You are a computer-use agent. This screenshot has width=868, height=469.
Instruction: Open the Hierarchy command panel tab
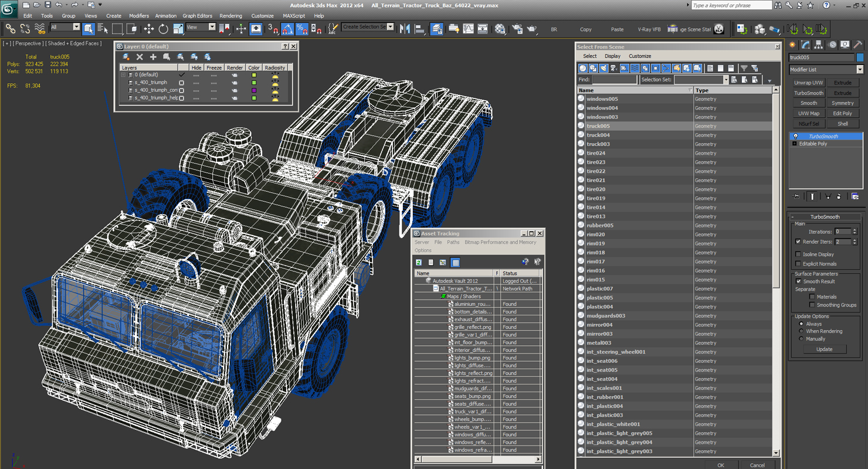tap(818, 45)
